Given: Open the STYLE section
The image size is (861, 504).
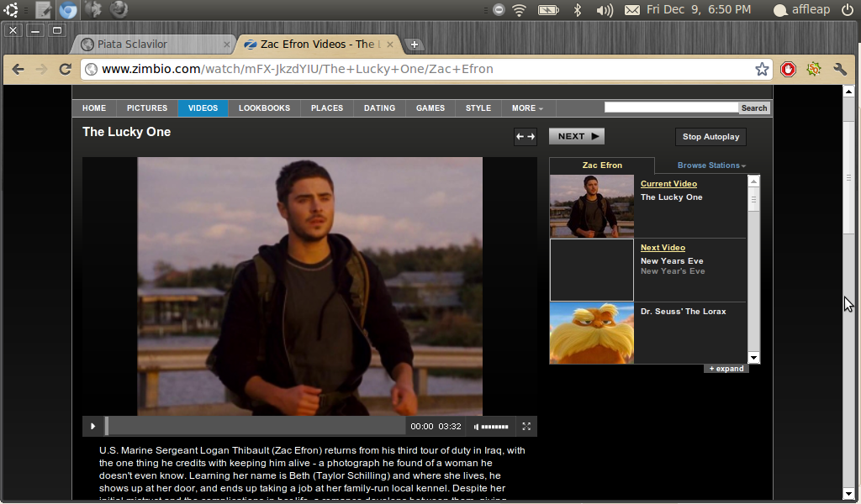Looking at the screenshot, I should click(478, 108).
